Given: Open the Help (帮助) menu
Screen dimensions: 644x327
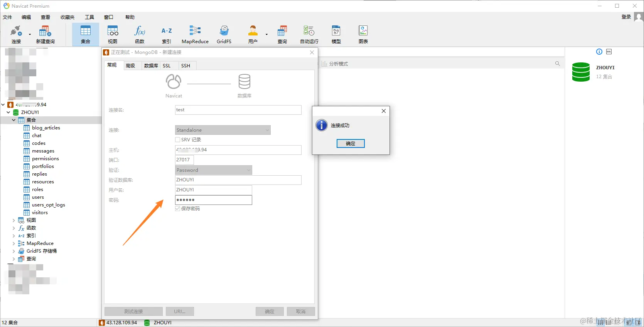Looking at the screenshot, I should pyautogui.click(x=130, y=17).
